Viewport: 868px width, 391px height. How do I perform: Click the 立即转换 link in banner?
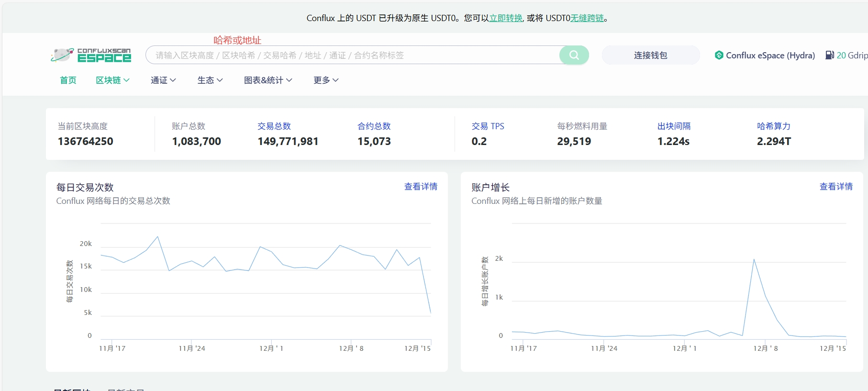(506, 18)
